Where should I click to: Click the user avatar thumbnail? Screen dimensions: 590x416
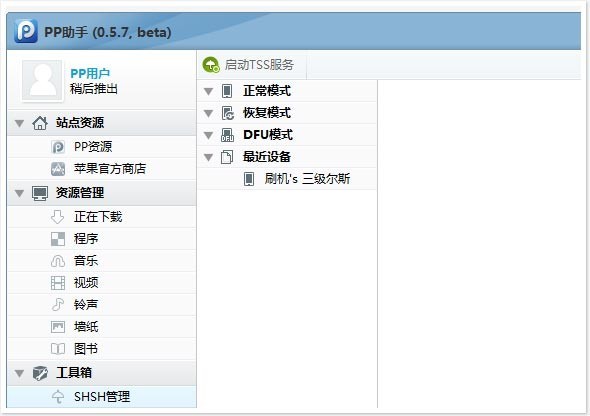pyautogui.click(x=42, y=80)
